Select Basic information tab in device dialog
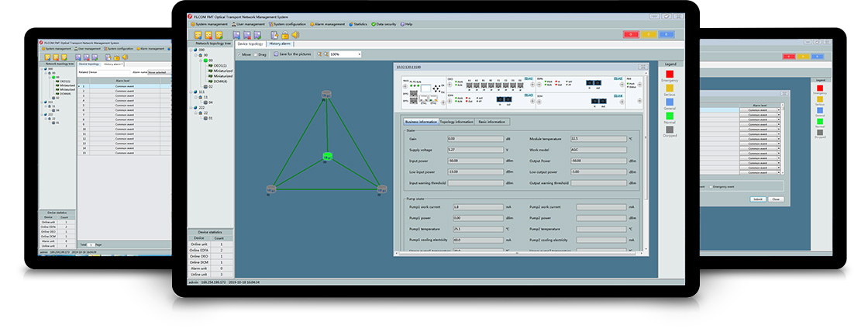 click(x=491, y=122)
